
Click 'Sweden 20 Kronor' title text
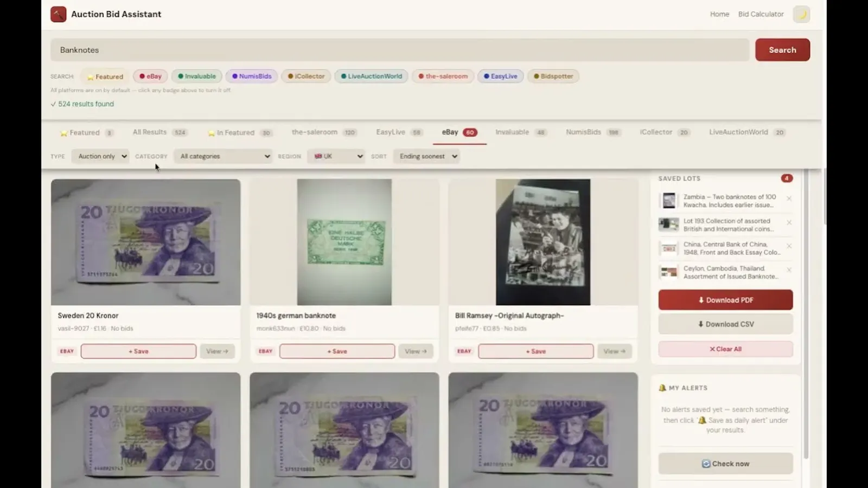point(88,316)
